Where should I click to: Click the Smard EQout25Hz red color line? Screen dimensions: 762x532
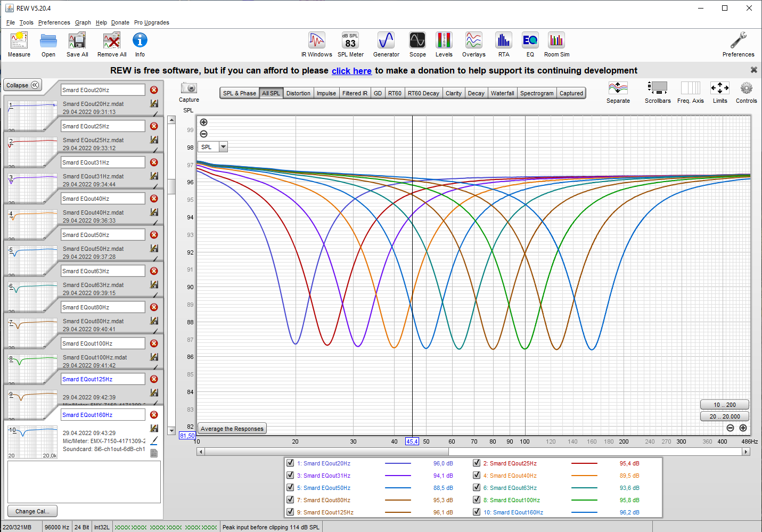coord(584,463)
